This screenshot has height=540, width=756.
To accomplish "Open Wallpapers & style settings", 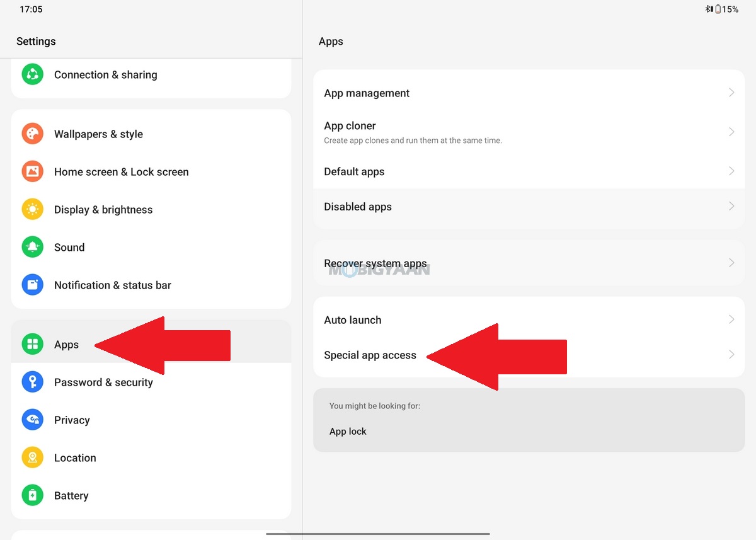I will pos(151,134).
